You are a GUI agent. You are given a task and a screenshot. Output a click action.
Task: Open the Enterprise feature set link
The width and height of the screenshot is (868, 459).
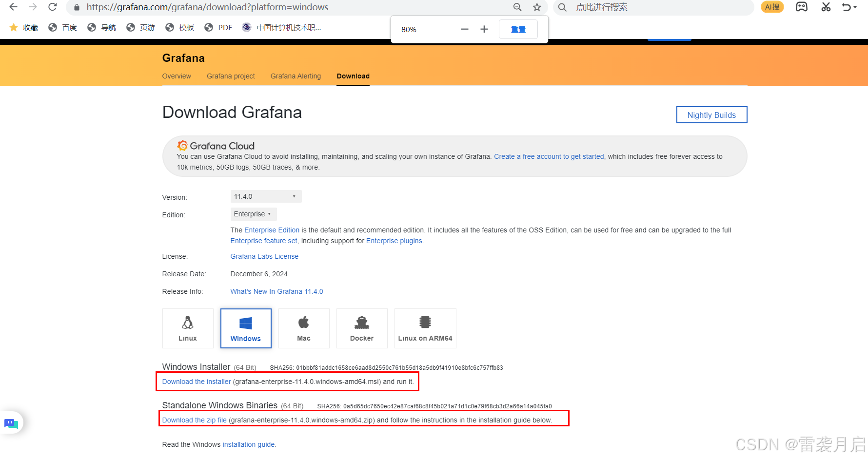pos(264,241)
